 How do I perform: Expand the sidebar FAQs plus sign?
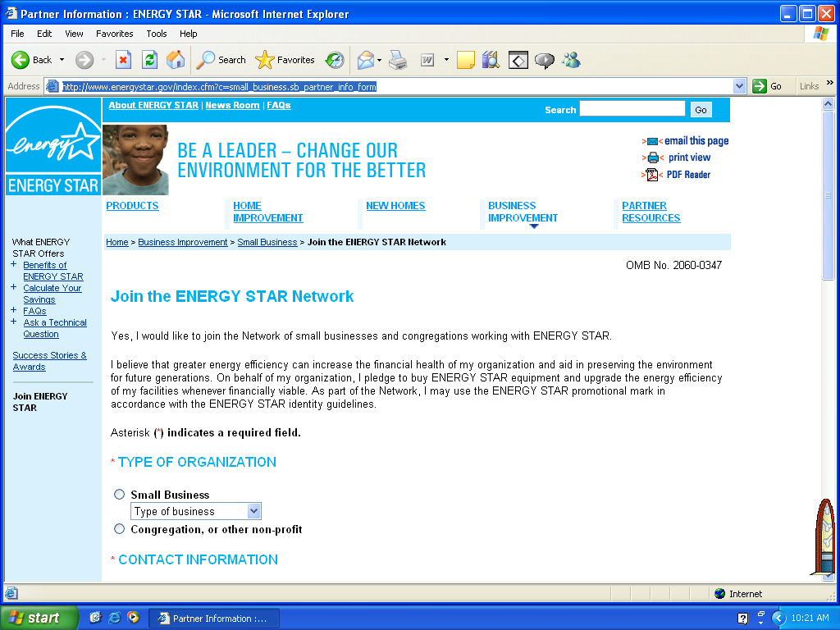click(14, 310)
